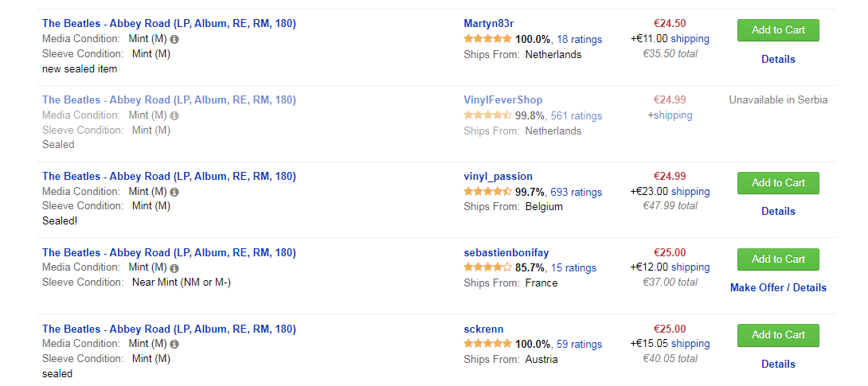868x386 pixels.
Task: Click shipping link under €23.00 charge
Action: pyautogui.click(x=690, y=191)
